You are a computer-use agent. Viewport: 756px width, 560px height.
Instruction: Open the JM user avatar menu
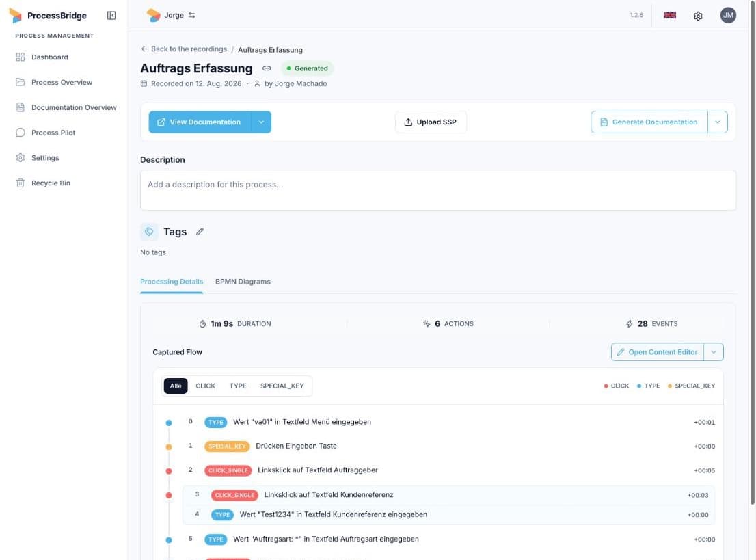(728, 16)
